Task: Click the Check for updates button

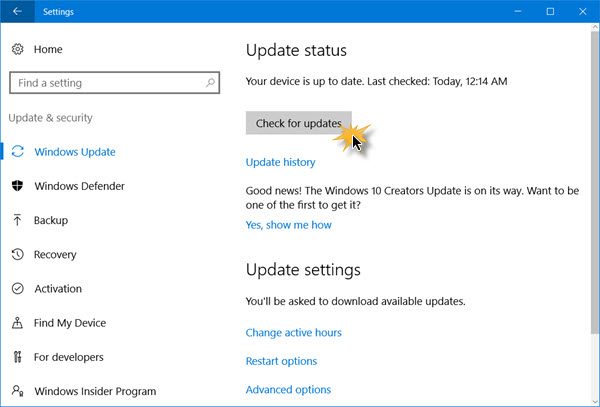Action: (298, 123)
